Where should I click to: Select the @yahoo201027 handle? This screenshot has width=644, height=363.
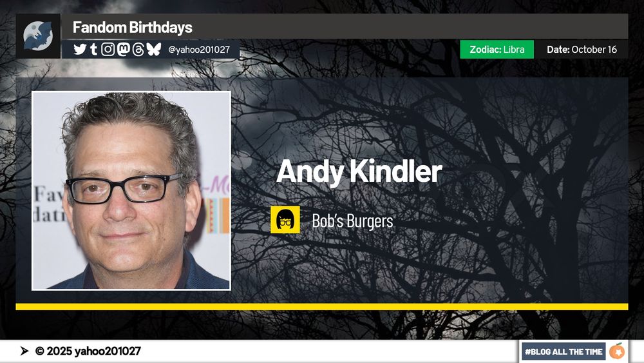(199, 50)
